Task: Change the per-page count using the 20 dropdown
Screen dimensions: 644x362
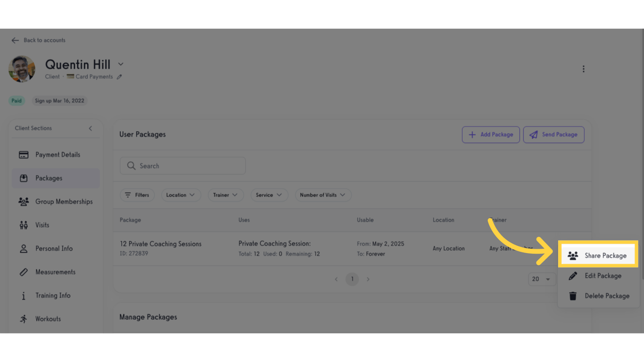Action: [x=541, y=279]
